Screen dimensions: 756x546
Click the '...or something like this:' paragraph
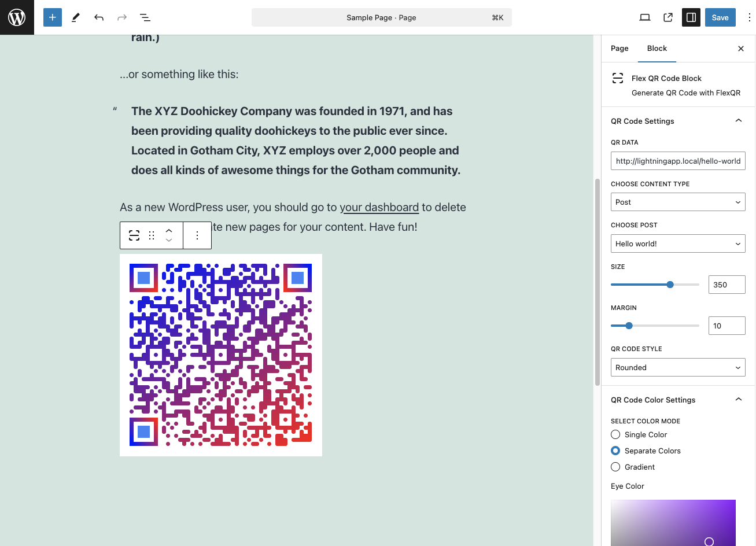[179, 74]
